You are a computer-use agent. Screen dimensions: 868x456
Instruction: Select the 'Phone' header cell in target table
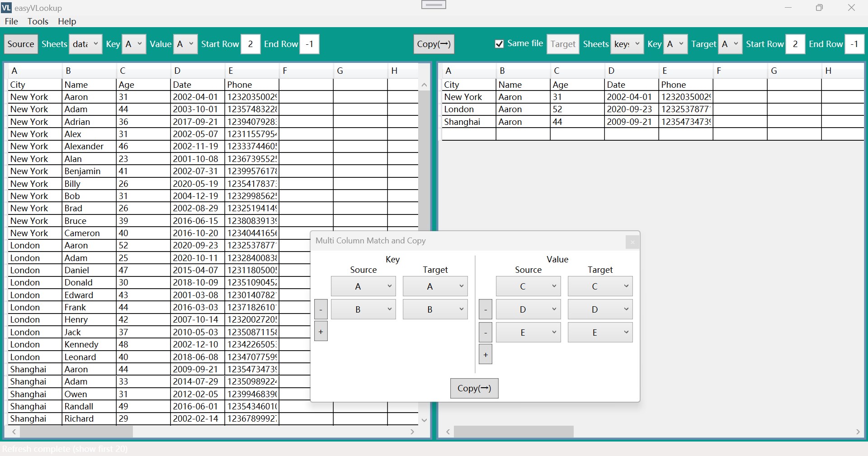[x=686, y=85]
